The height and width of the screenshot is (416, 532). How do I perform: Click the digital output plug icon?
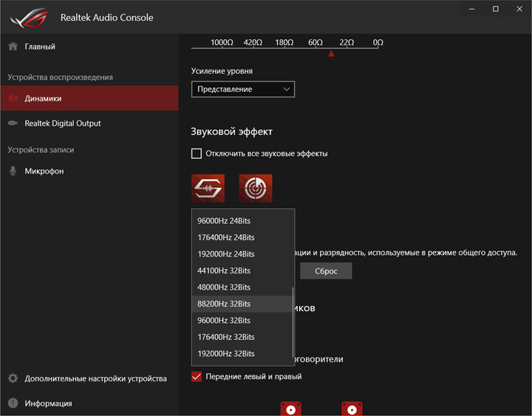(x=13, y=123)
